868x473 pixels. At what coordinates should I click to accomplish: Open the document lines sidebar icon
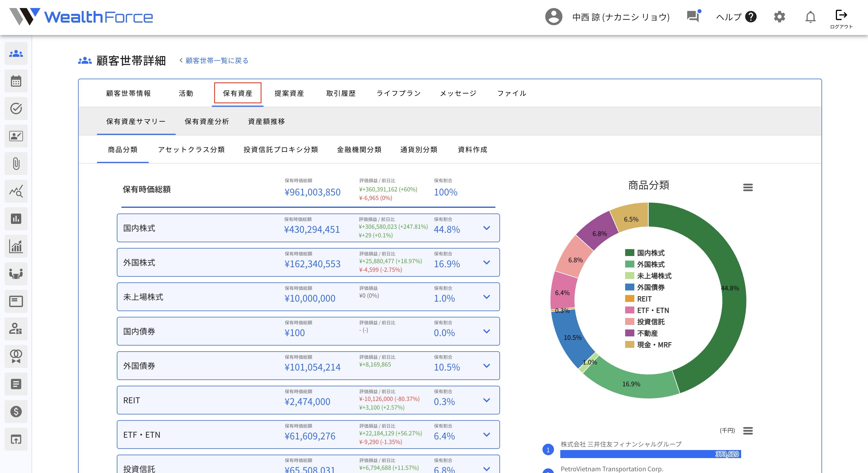[16, 384]
